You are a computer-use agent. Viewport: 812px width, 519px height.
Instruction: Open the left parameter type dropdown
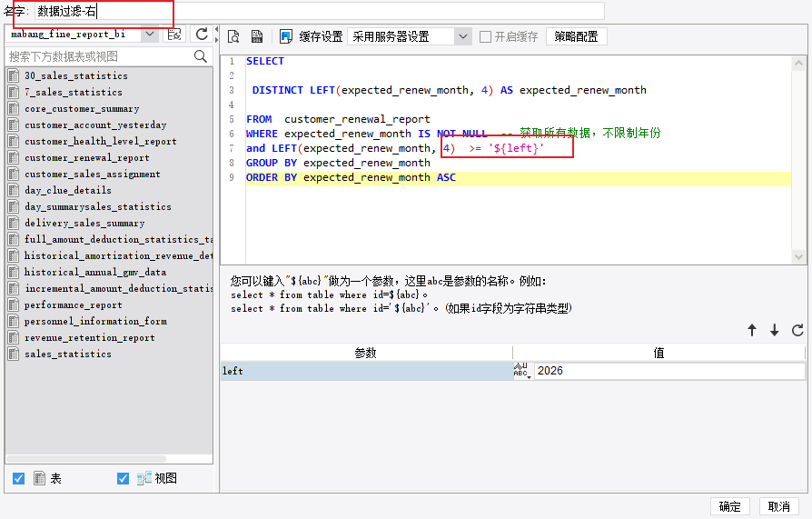pos(522,371)
